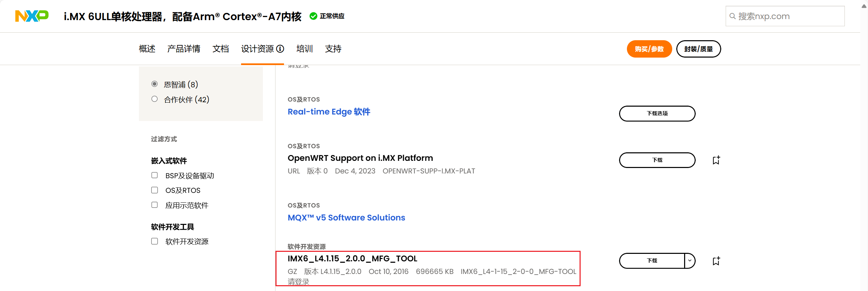
Task: Check the 软件开发资源 filter
Action: point(155,241)
